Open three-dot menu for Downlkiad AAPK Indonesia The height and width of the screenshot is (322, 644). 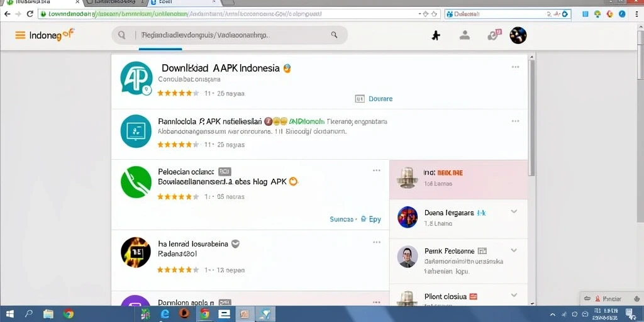515,67
